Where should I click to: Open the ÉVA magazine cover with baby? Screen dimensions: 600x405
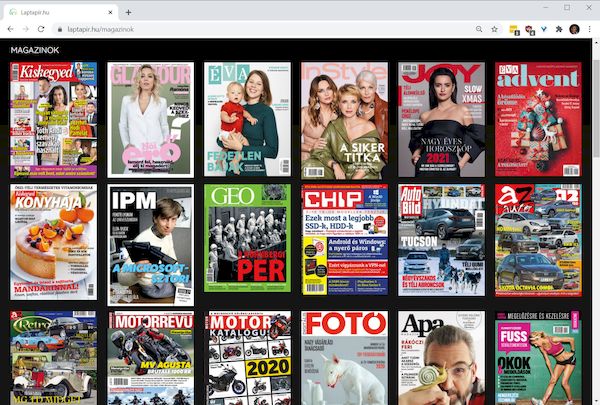(248, 119)
